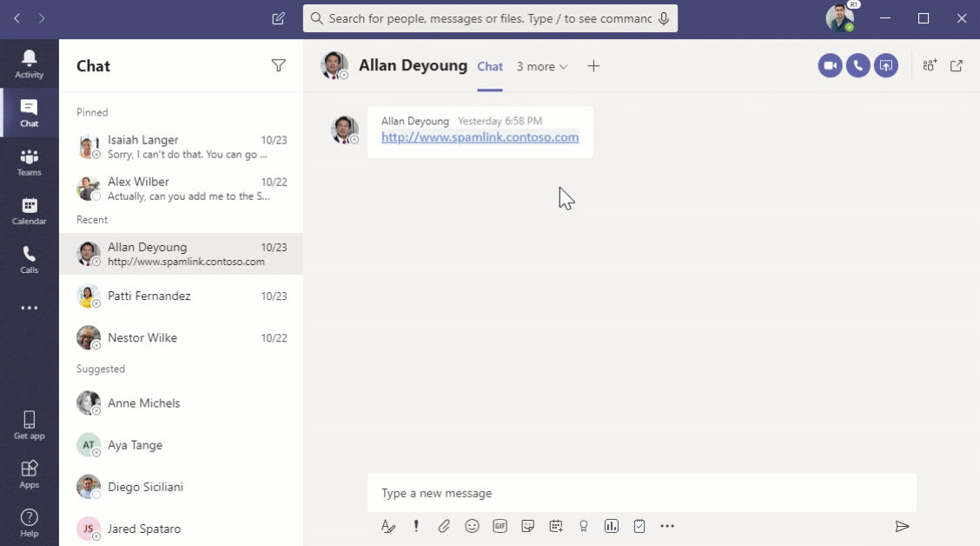The width and height of the screenshot is (980, 546).
Task: Start an audio call
Action: point(857,65)
